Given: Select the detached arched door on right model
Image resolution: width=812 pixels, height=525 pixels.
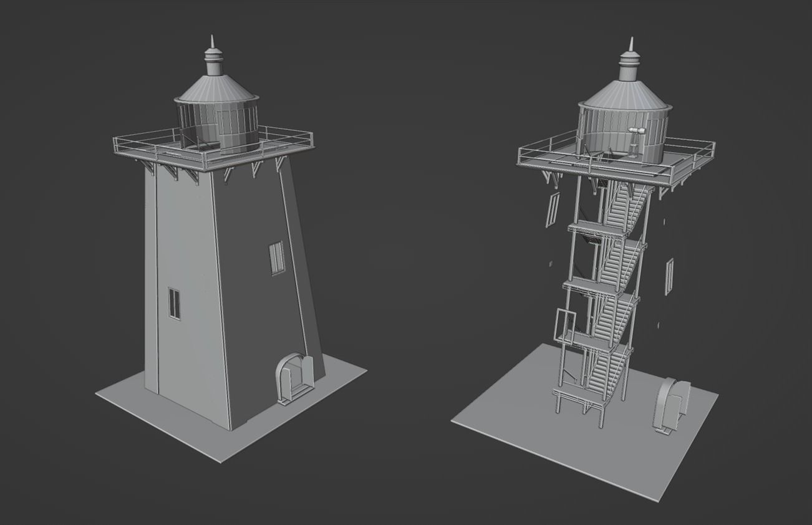Looking at the screenshot, I should click(671, 405).
